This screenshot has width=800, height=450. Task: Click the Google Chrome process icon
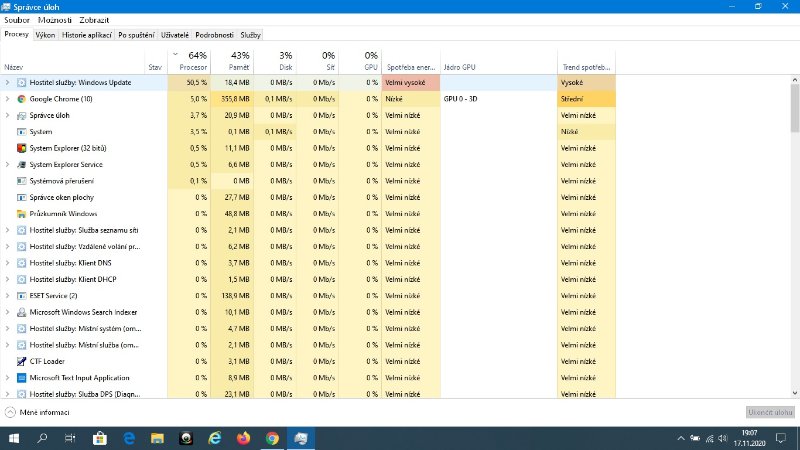coord(21,99)
